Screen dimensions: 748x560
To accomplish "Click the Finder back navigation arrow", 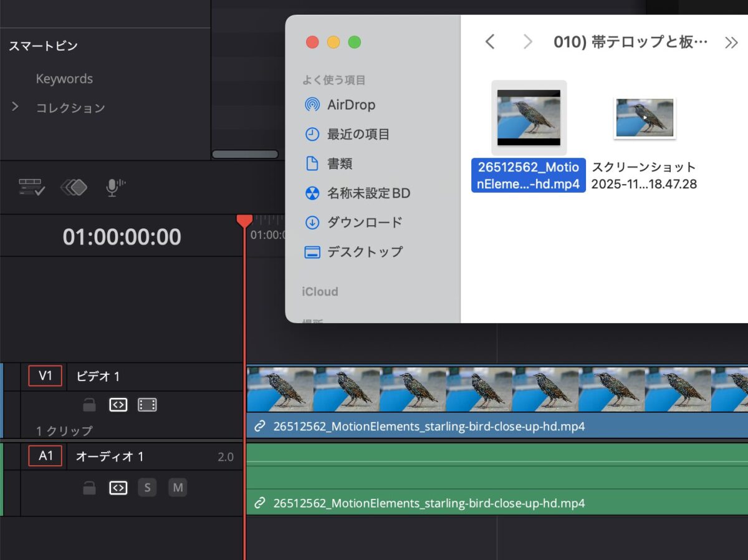I will 490,42.
